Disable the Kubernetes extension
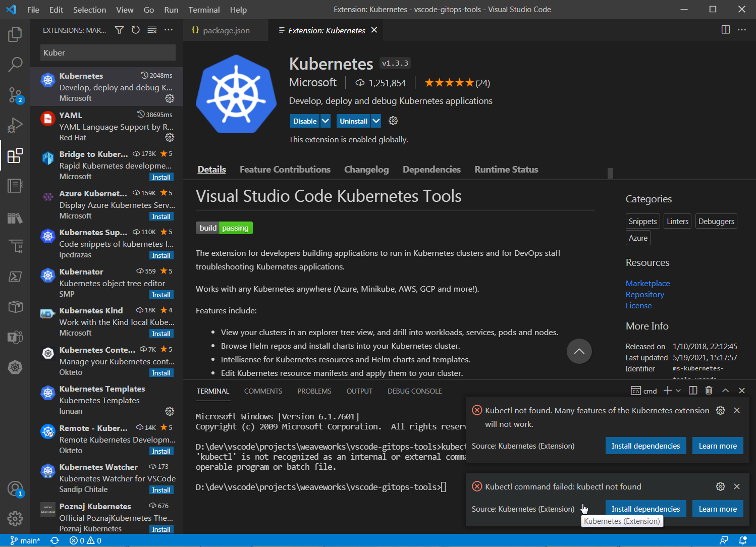Viewport: 756px width, 547px height. click(304, 121)
